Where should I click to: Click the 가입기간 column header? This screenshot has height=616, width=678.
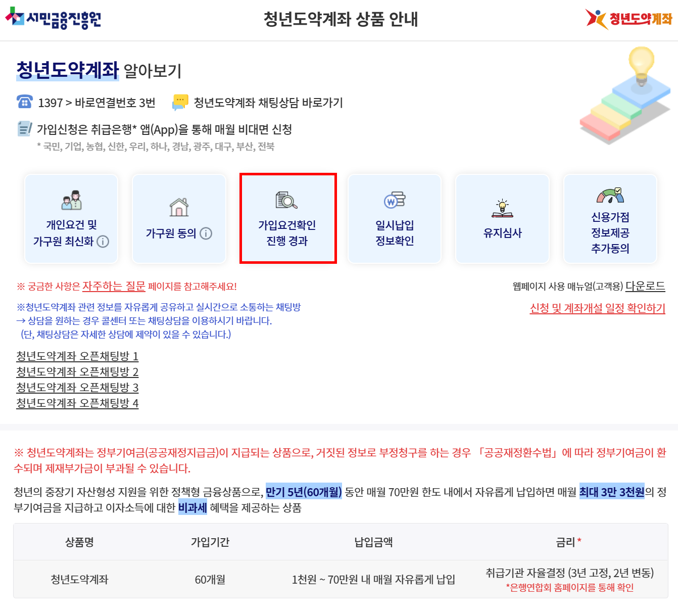click(x=210, y=542)
